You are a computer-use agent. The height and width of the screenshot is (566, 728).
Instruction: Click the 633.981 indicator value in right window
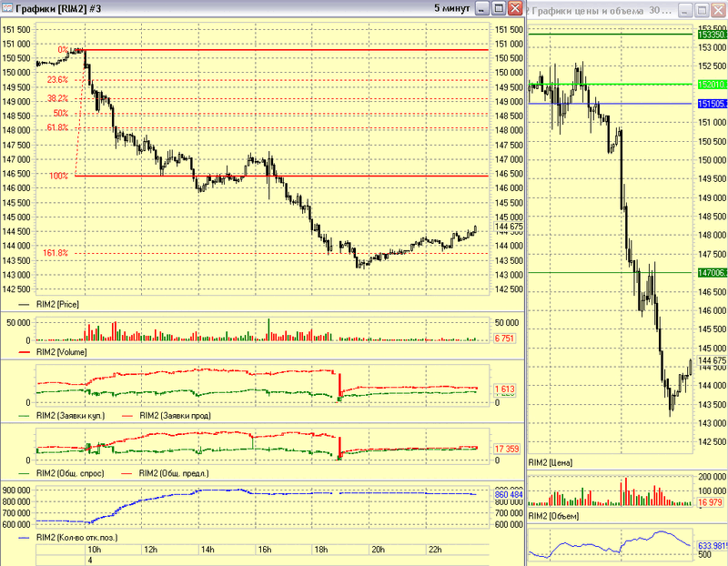pyautogui.click(x=713, y=546)
